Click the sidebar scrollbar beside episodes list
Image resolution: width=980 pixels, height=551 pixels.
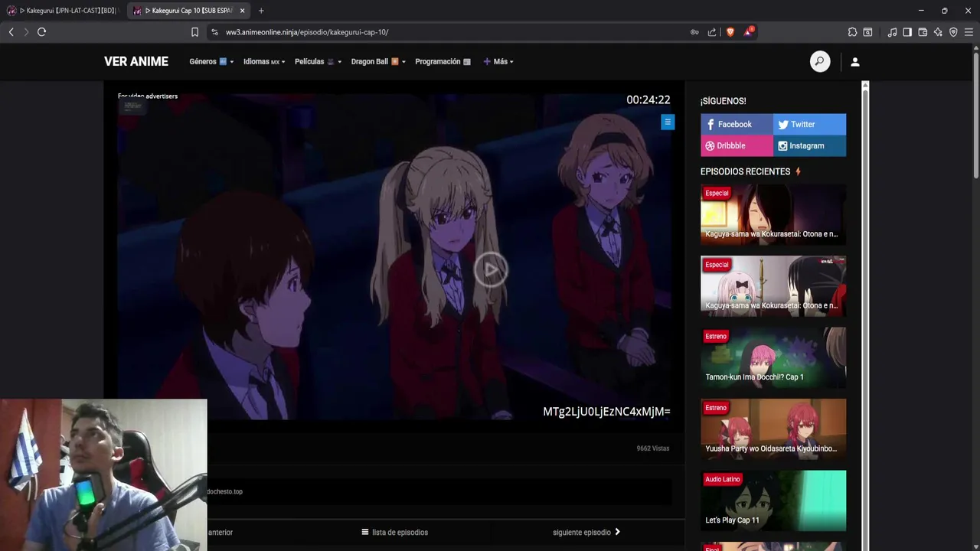tap(865, 315)
